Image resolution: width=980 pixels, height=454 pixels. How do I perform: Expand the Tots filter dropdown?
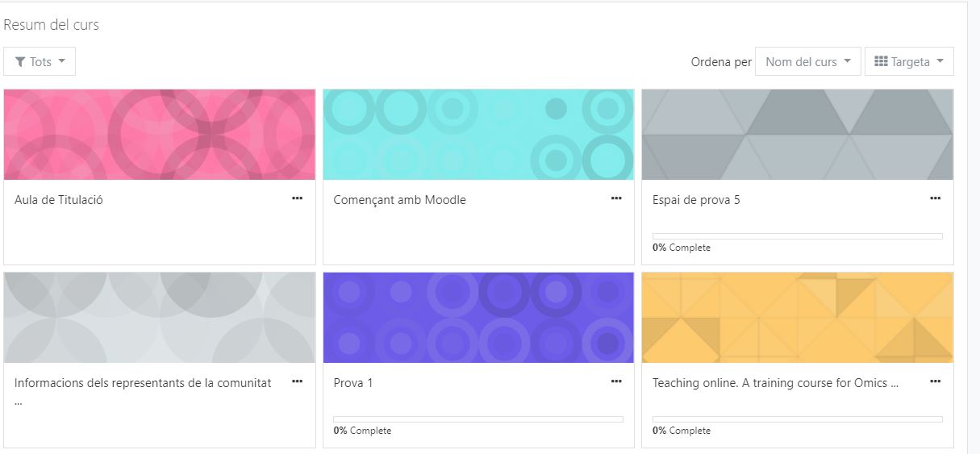click(40, 62)
